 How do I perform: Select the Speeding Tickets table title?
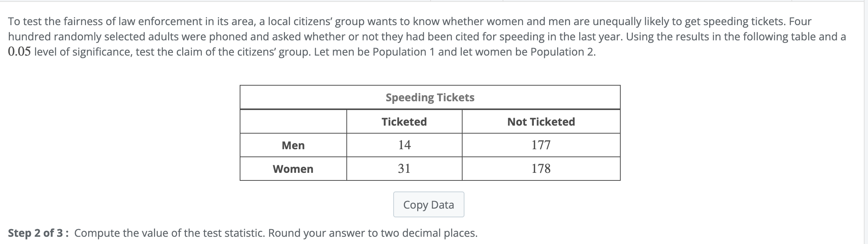430,97
